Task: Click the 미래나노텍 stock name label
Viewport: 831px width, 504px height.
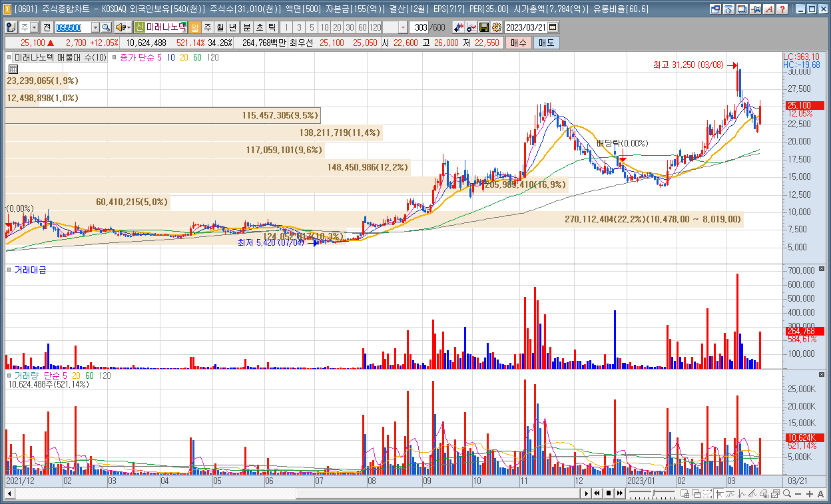Action: [166, 27]
